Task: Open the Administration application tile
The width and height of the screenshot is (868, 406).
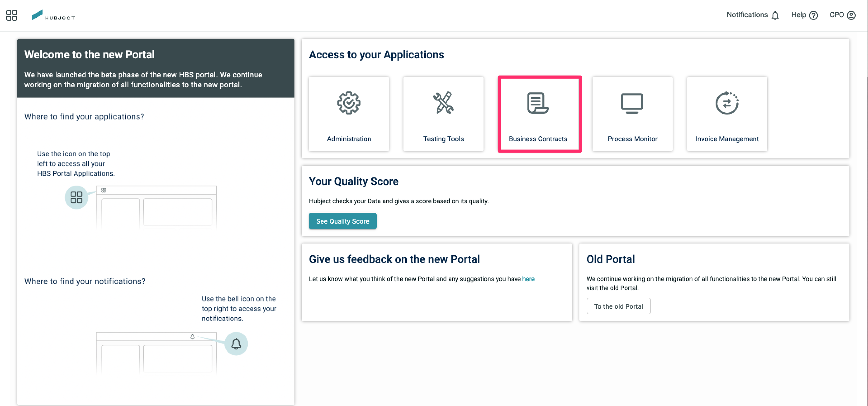Action: click(349, 114)
